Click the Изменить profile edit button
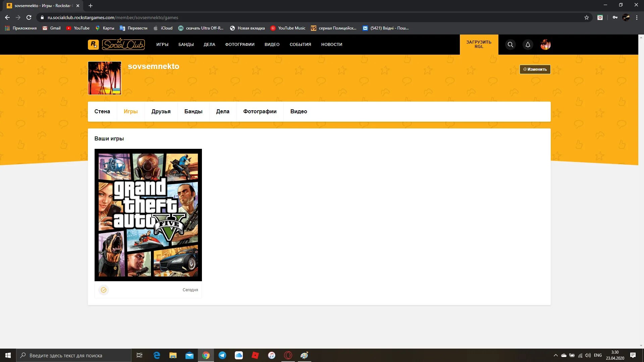644x362 pixels. (535, 69)
